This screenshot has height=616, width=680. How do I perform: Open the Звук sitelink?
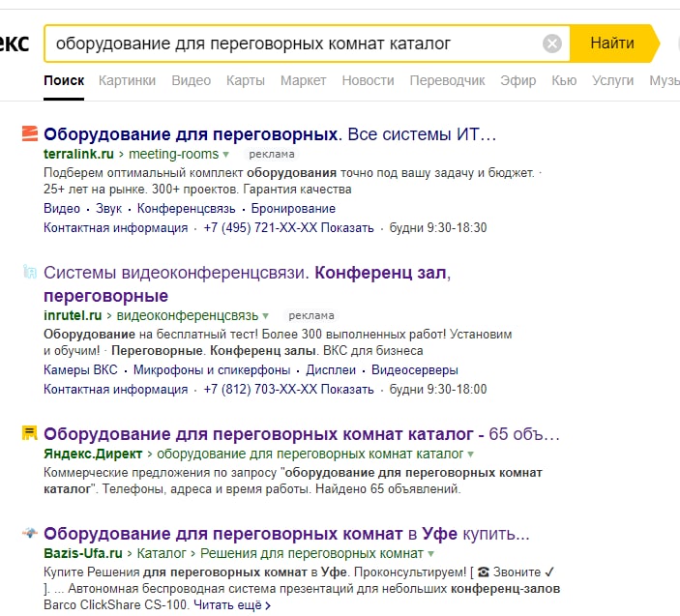(108, 209)
